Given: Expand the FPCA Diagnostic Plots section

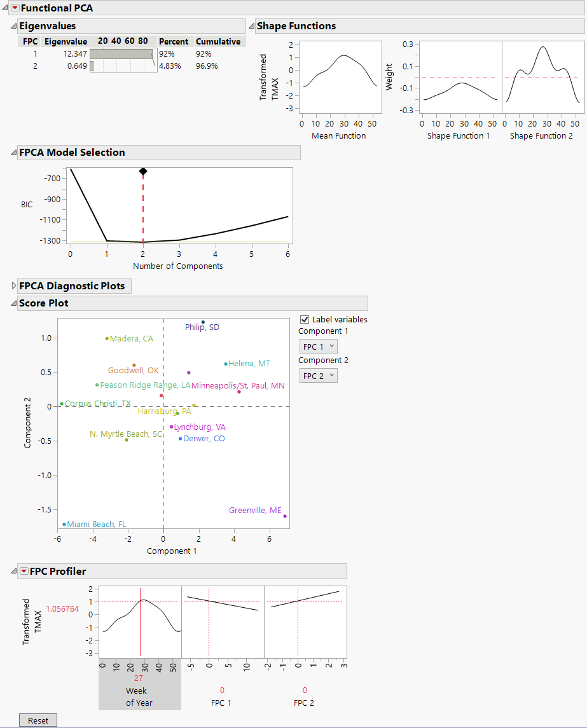Looking at the screenshot, I should pos(13,285).
